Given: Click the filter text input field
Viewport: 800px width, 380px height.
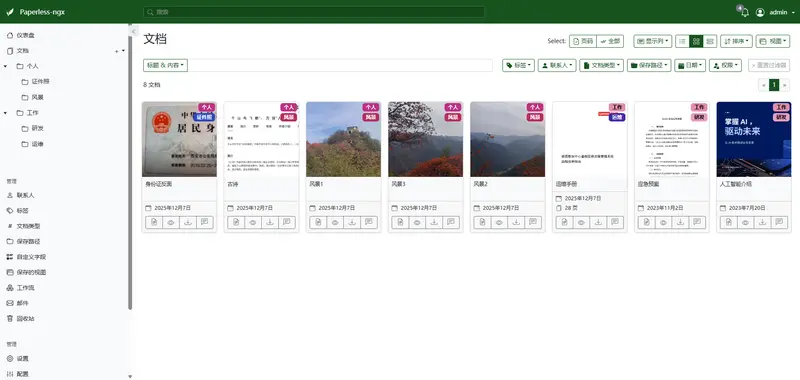Looking at the screenshot, I should coord(340,65).
